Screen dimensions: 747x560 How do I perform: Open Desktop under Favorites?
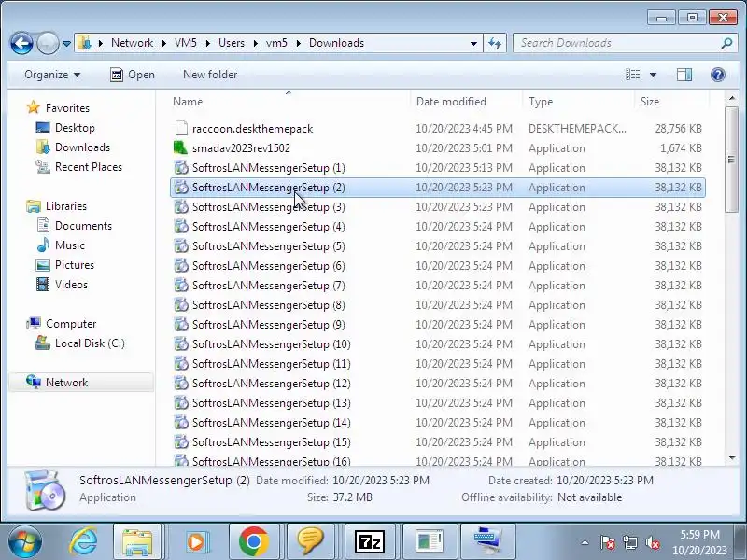click(x=75, y=128)
